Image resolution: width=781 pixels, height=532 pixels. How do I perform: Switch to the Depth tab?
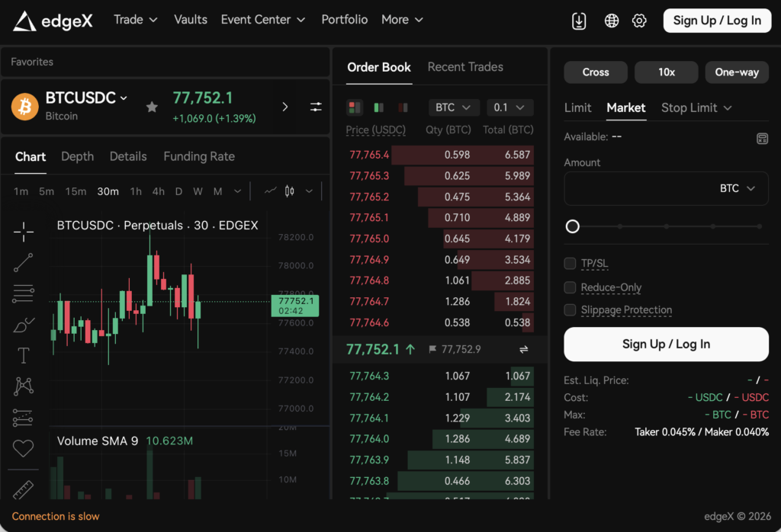[78, 157]
